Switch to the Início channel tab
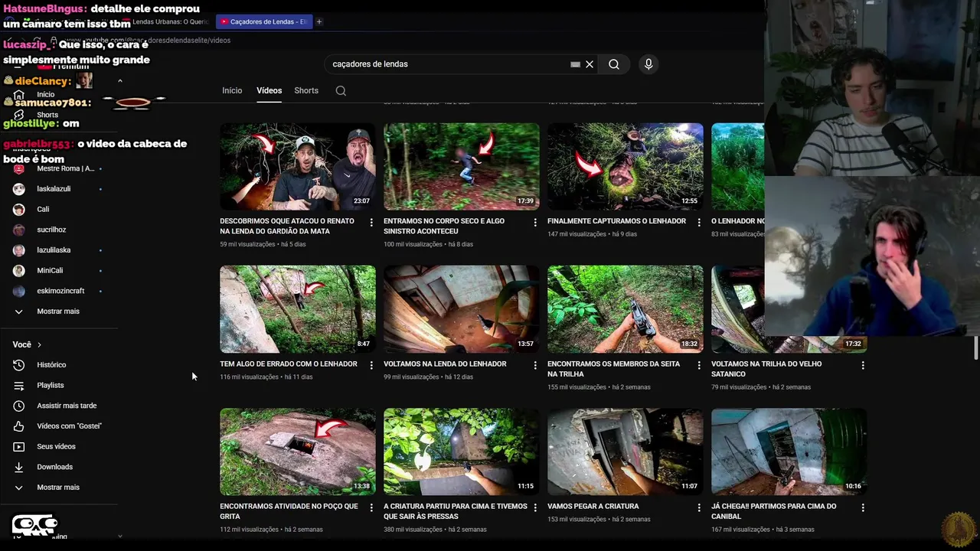The height and width of the screenshot is (551, 980). 232,90
